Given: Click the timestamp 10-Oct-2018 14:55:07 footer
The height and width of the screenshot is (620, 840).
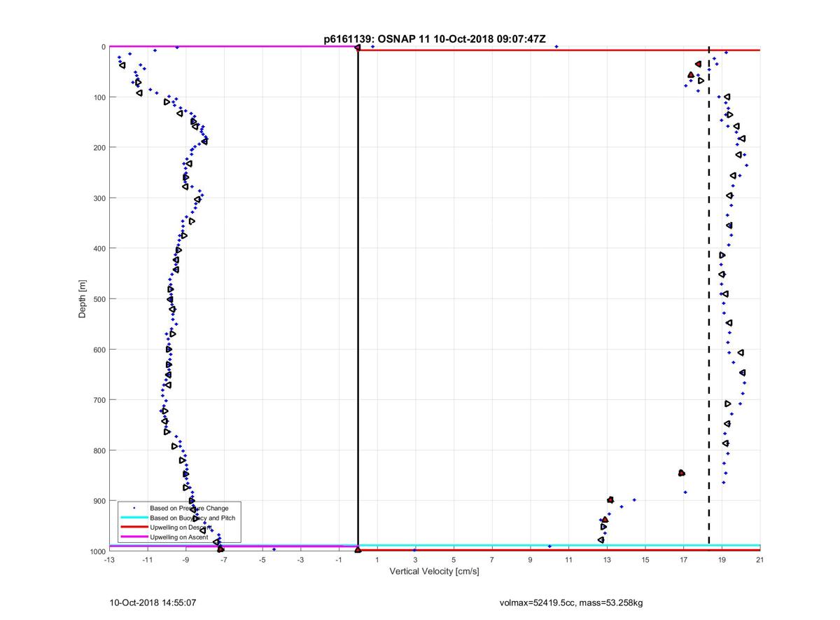Looking at the screenshot, I should pos(152,602).
